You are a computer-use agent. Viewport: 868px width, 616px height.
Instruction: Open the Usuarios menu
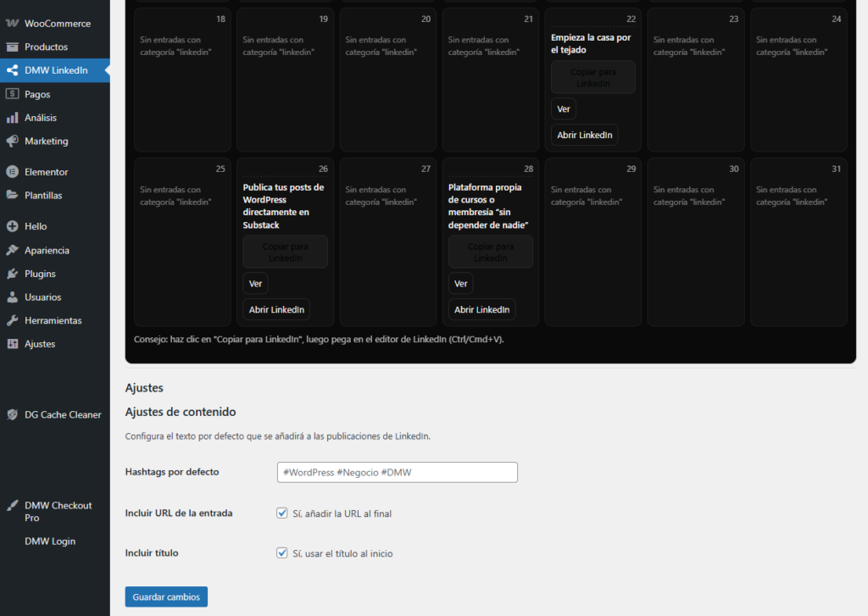point(42,297)
